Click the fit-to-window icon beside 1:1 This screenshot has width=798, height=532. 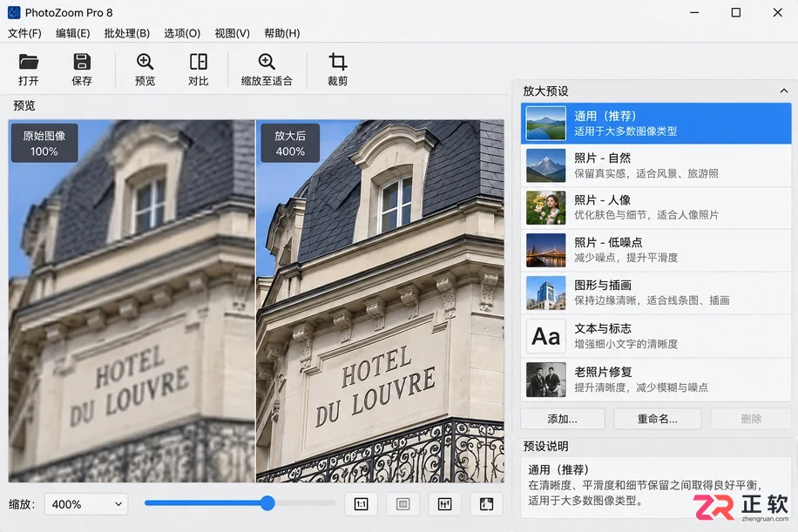[x=402, y=504]
